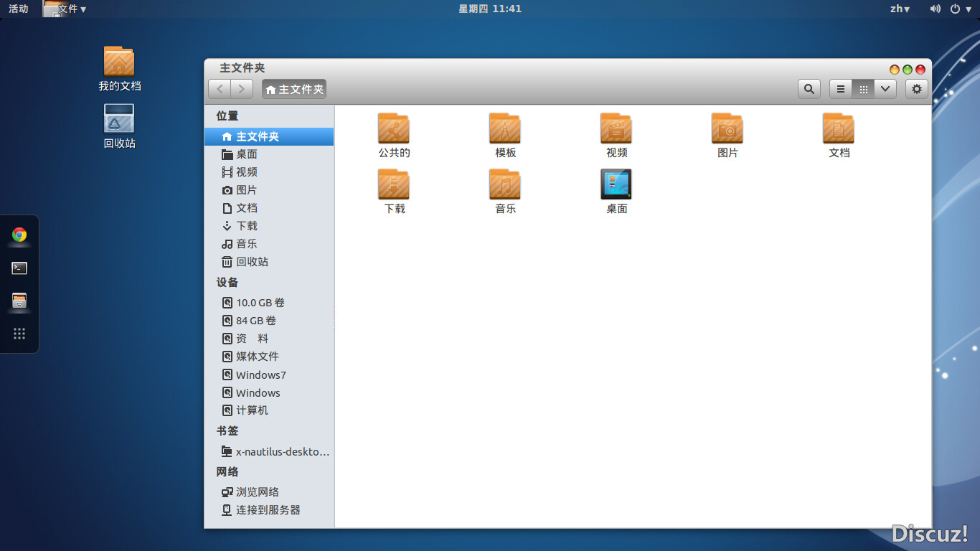This screenshot has height=551, width=980.
Task: Launch Chrome from the dock
Action: point(19,235)
